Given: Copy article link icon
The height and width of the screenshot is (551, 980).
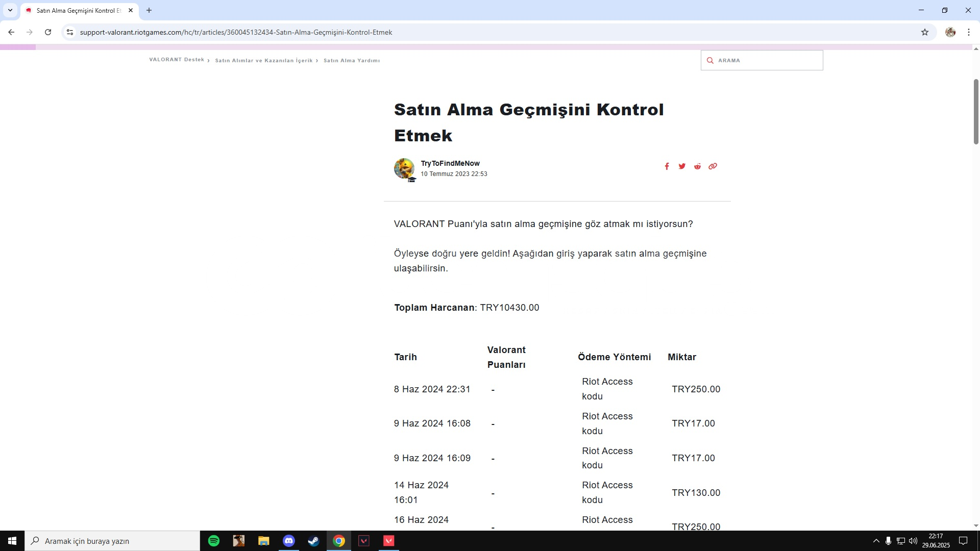Looking at the screenshot, I should coord(713,166).
